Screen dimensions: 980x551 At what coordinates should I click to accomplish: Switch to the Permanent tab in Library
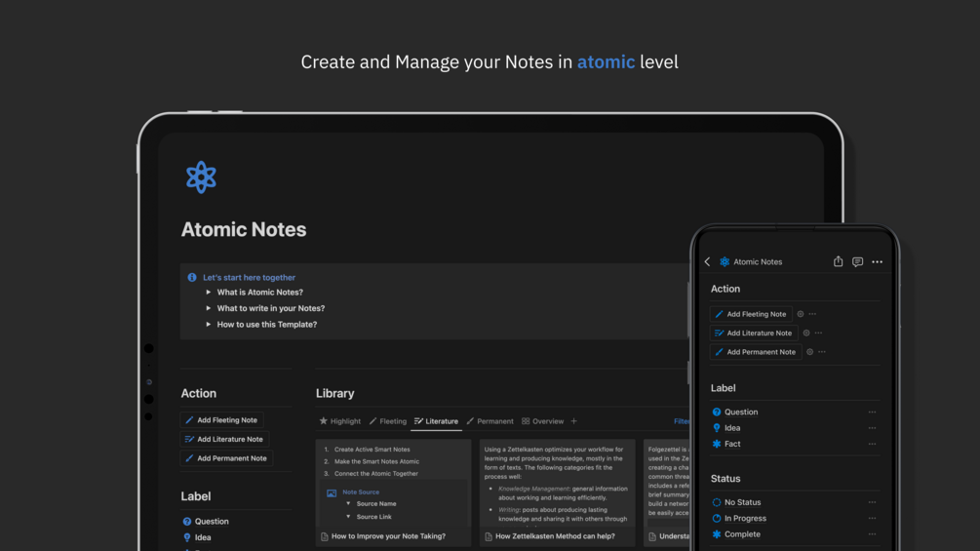[490, 421]
